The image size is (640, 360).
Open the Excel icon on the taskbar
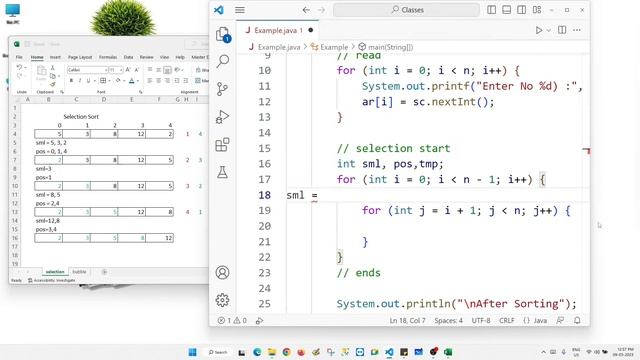(x=448, y=352)
